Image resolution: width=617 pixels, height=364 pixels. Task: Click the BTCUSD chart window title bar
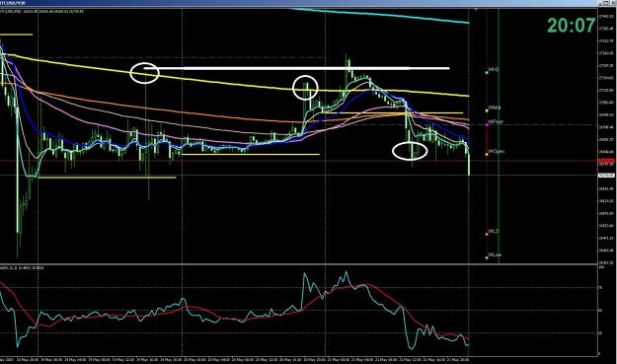click(308, 3)
